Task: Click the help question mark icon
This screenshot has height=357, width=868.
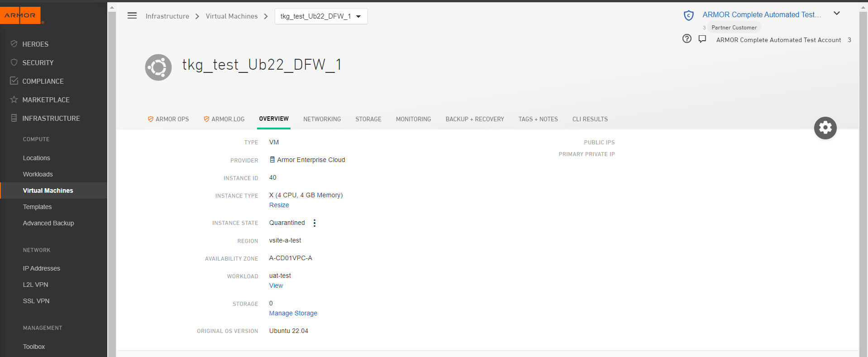Action: [x=687, y=39]
